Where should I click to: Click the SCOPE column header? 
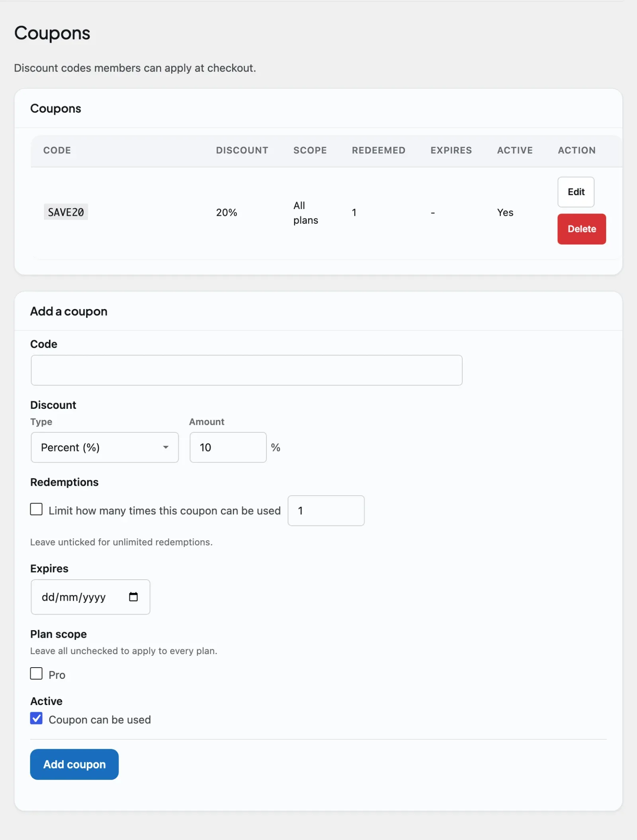[x=310, y=150]
